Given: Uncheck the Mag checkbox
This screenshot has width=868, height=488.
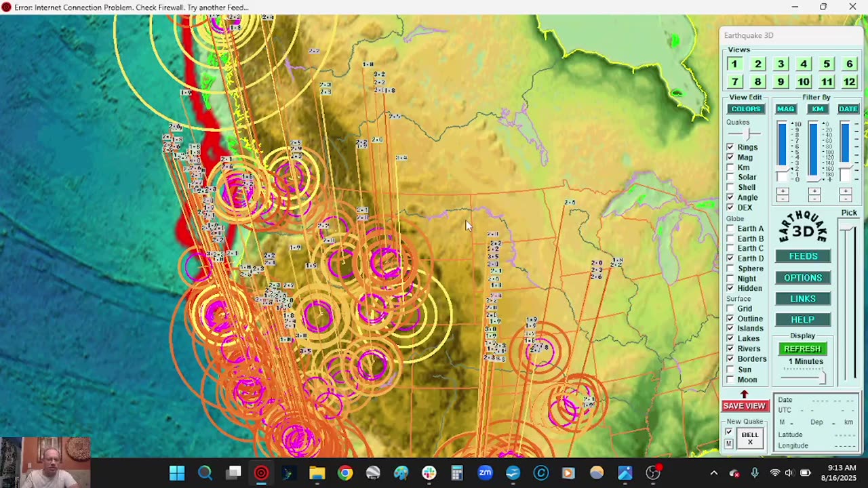Looking at the screenshot, I should [730, 157].
